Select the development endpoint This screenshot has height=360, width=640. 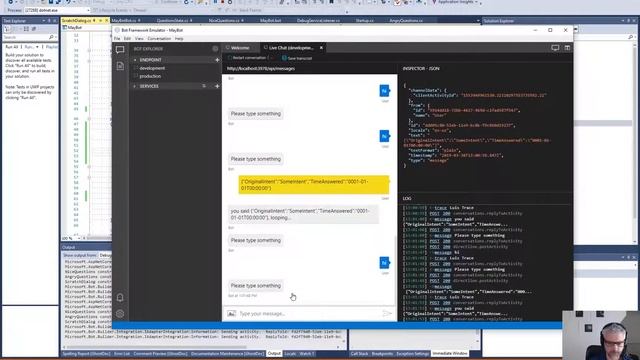coord(152,68)
